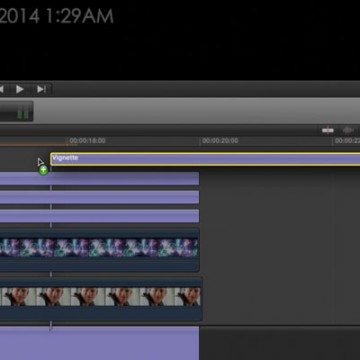
Task: Select the video clip showing the man
Action: [x=101, y=298]
